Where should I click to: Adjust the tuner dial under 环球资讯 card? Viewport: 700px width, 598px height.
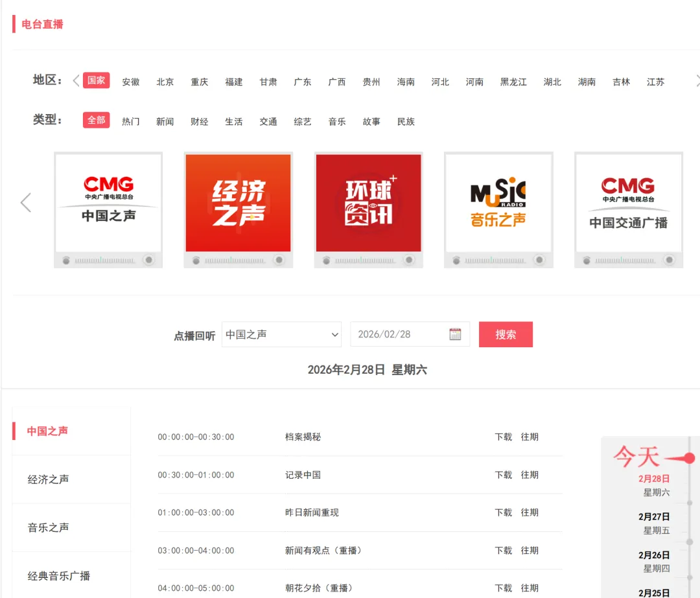pos(409,260)
